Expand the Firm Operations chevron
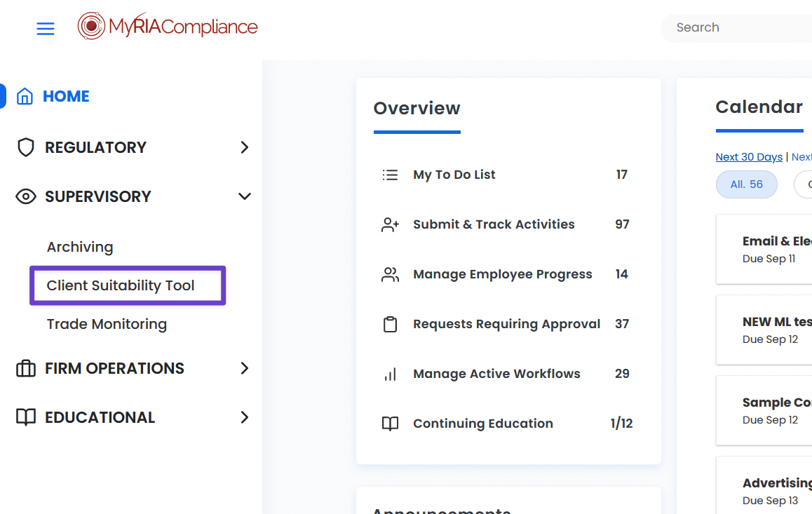The image size is (812, 514). tap(244, 368)
